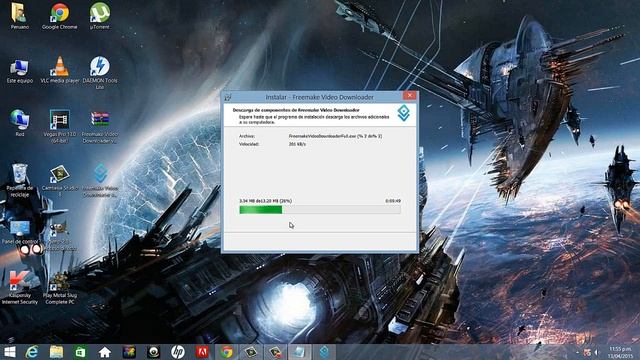Select the Freemake Video Downloader archive icon
This screenshot has width=640, height=360.
pyautogui.click(x=100, y=126)
